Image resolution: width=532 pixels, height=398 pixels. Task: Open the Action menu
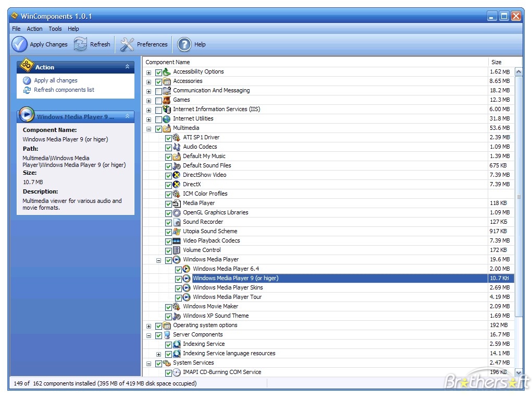click(x=34, y=29)
